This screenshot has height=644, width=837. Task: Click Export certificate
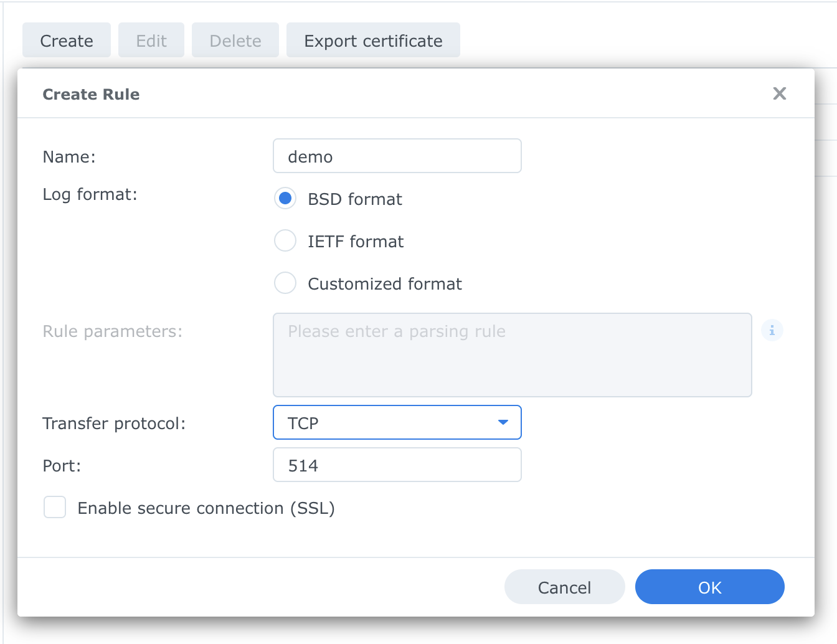[x=373, y=41]
